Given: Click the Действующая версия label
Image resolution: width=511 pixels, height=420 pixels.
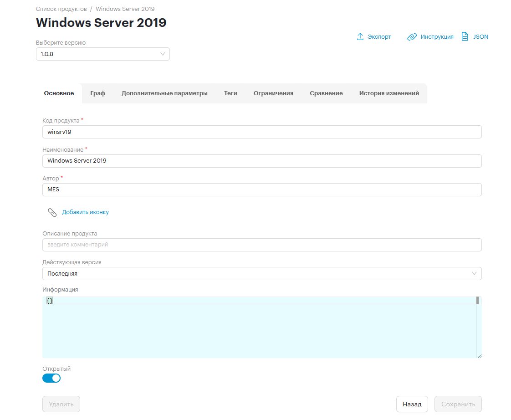Looking at the screenshot, I should [x=72, y=262].
